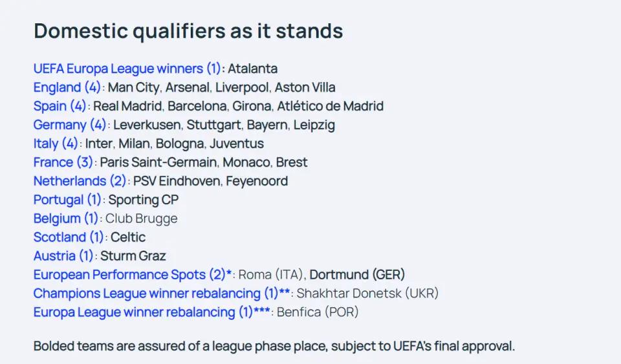This screenshot has height=364, width=621.
Task: Open European Performance Spots link
Action: pyautogui.click(x=133, y=275)
